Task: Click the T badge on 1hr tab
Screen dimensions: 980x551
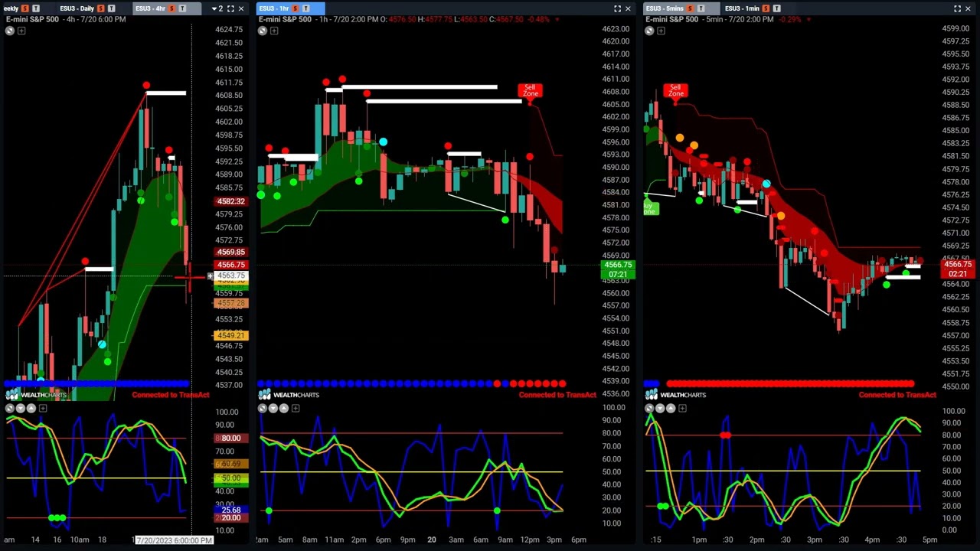Action: pos(306,8)
